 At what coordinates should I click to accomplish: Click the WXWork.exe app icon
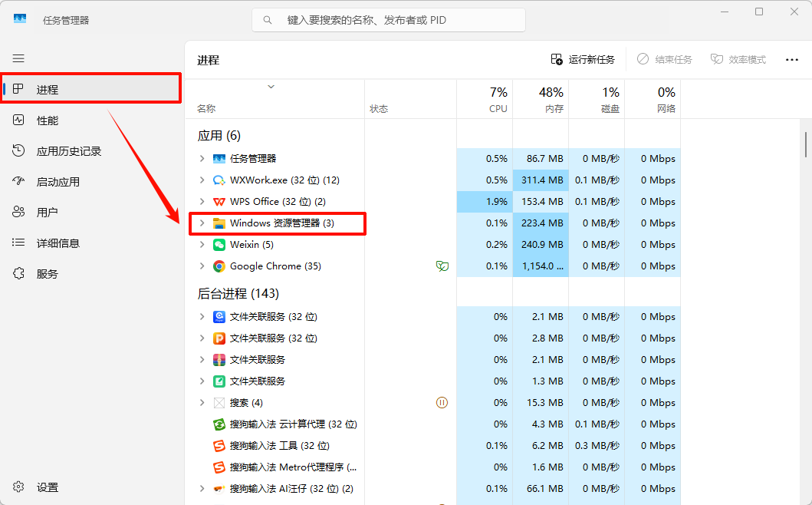coord(219,180)
